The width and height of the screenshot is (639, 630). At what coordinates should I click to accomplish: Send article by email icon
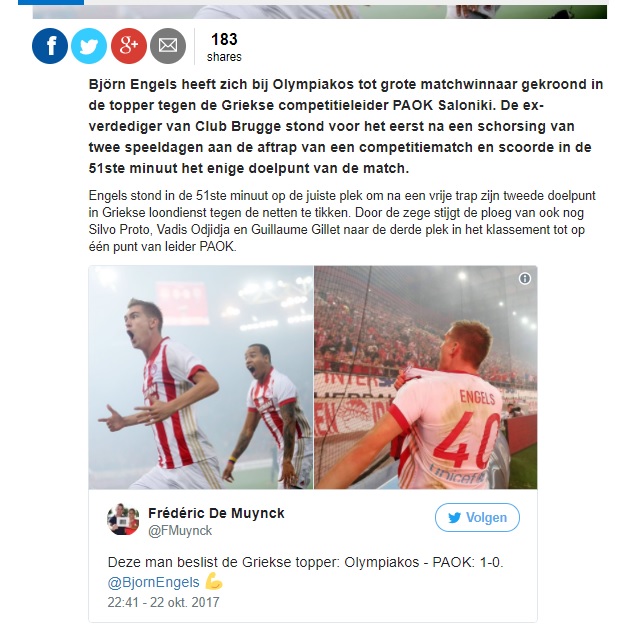tap(168, 46)
